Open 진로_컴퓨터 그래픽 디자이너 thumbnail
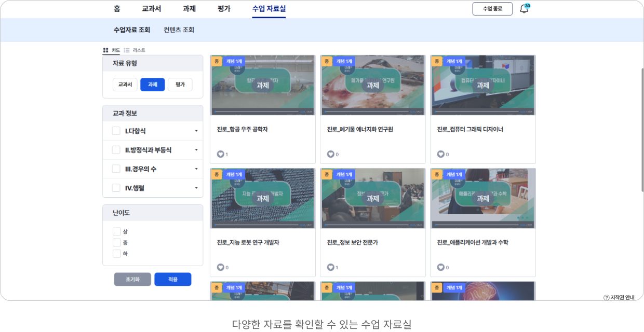The width and height of the screenshot is (644, 332). (483, 85)
